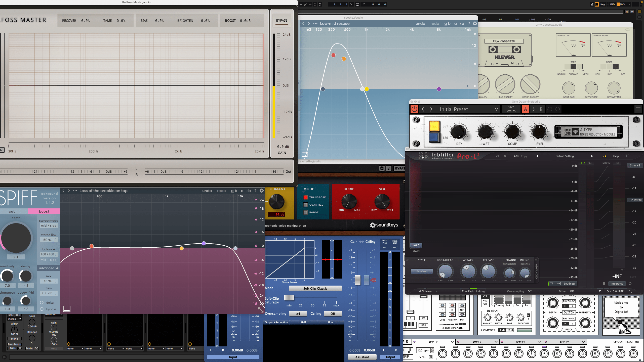Select Output+Reduction tab in limiter
644x362 pixels.
click(276, 322)
